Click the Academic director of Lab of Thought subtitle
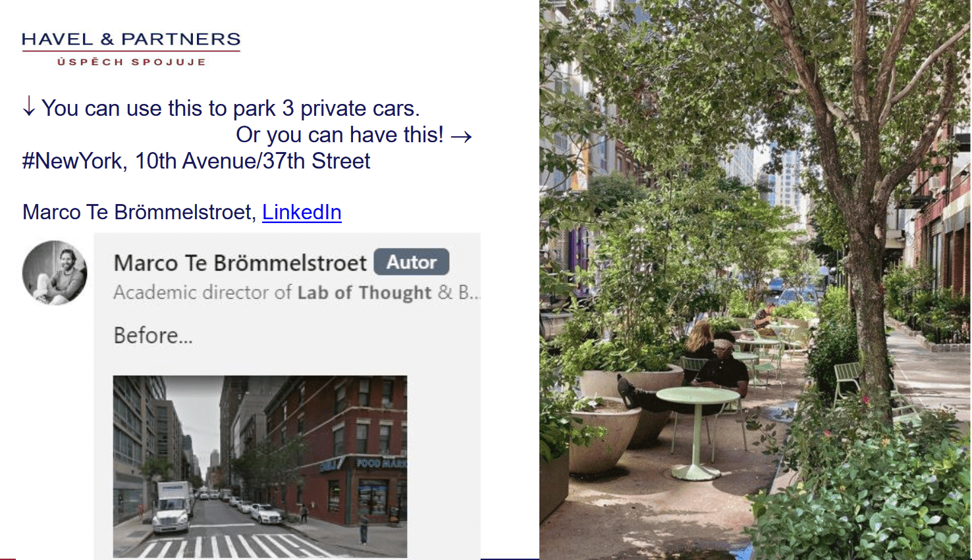This screenshot has width=972, height=560. click(x=296, y=293)
